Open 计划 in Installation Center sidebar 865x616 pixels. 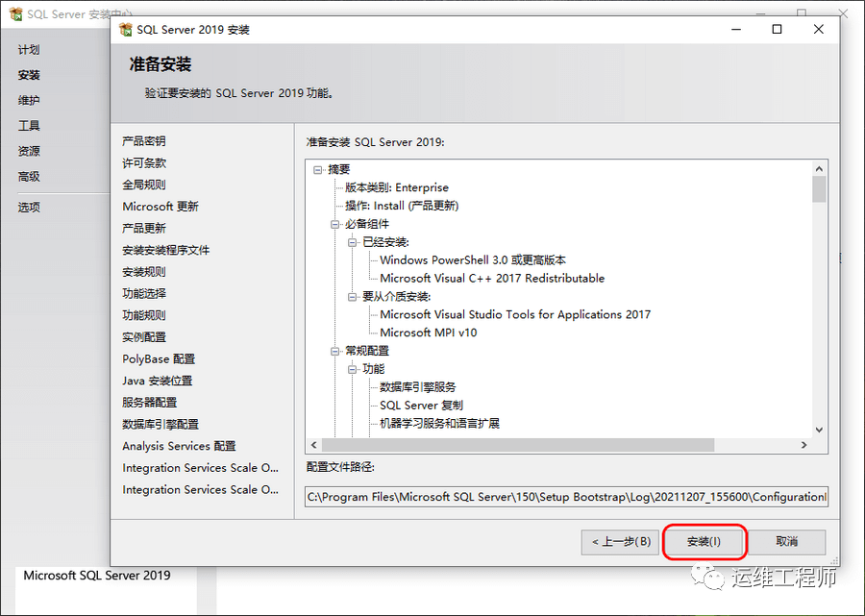pos(29,50)
